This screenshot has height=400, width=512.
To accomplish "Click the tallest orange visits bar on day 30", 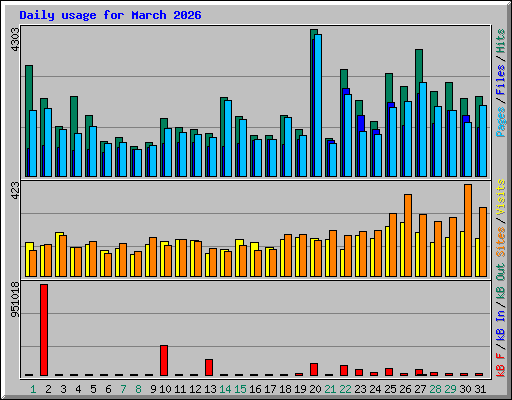I will coord(468,230).
